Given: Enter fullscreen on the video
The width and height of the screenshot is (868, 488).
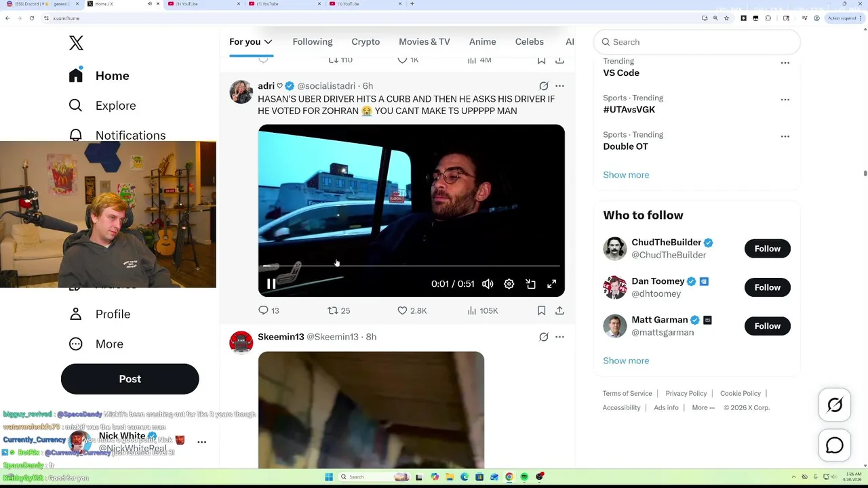Looking at the screenshot, I should coord(552,284).
